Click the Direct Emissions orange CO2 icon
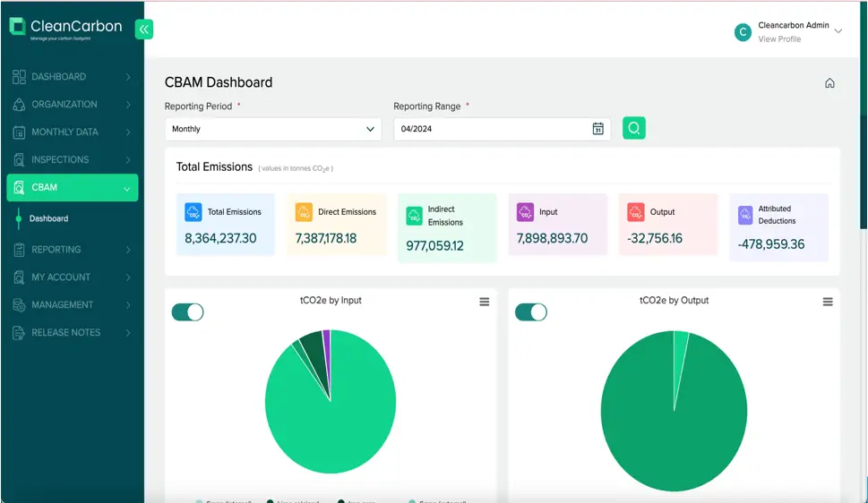 [304, 212]
